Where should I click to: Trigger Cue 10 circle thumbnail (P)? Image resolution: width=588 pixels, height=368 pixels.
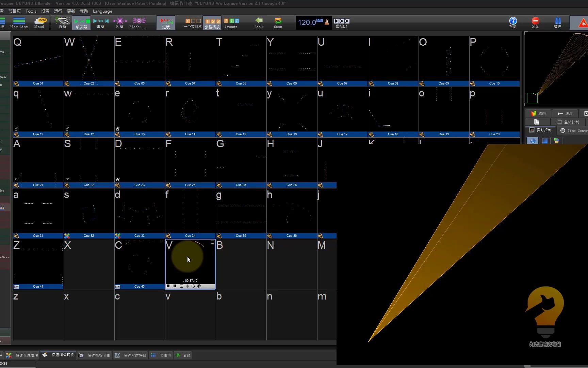[x=494, y=59]
